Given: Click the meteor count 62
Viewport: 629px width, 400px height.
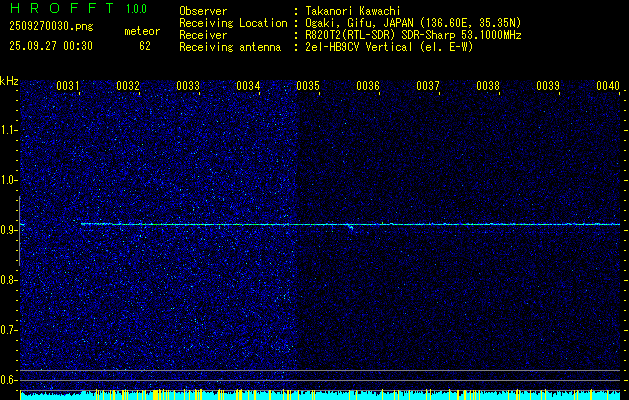Looking at the screenshot, I should click(x=145, y=46).
